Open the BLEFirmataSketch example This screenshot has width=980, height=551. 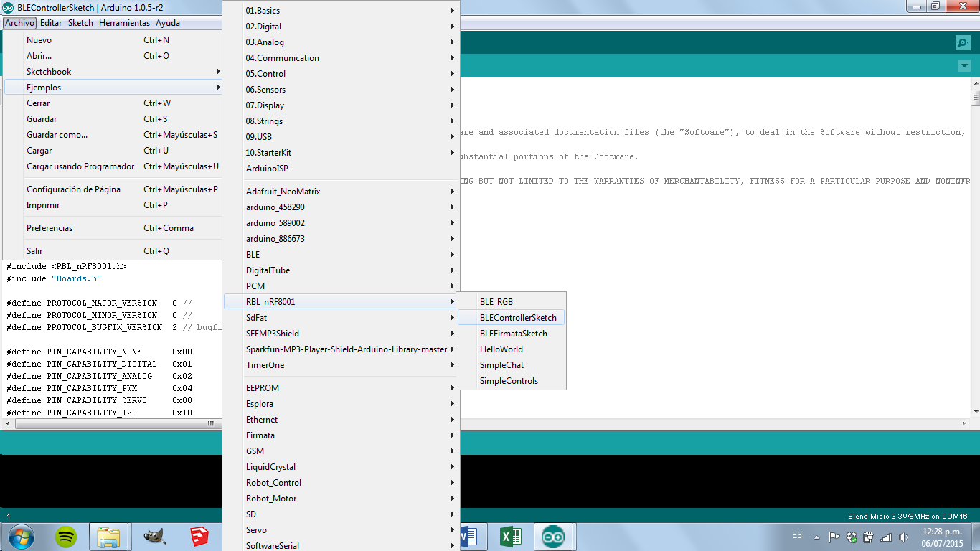point(512,334)
